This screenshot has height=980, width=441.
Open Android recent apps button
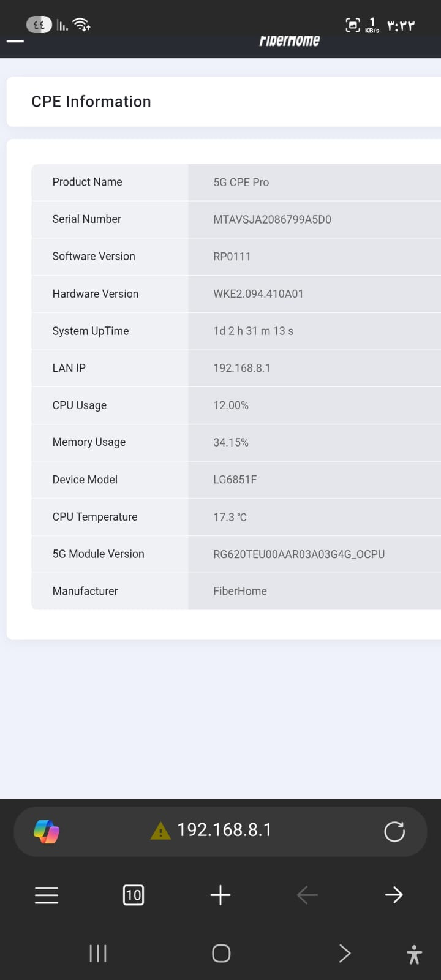(98, 953)
